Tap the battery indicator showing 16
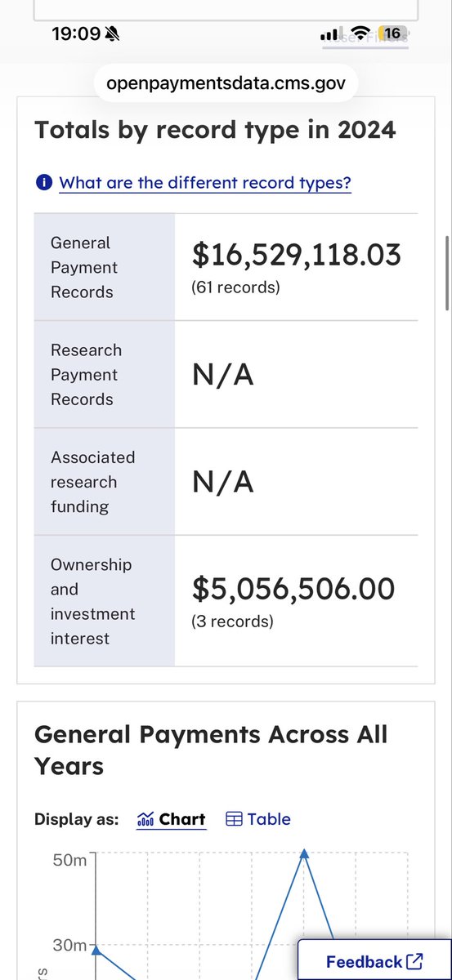The height and width of the screenshot is (980, 452). pos(391,33)
